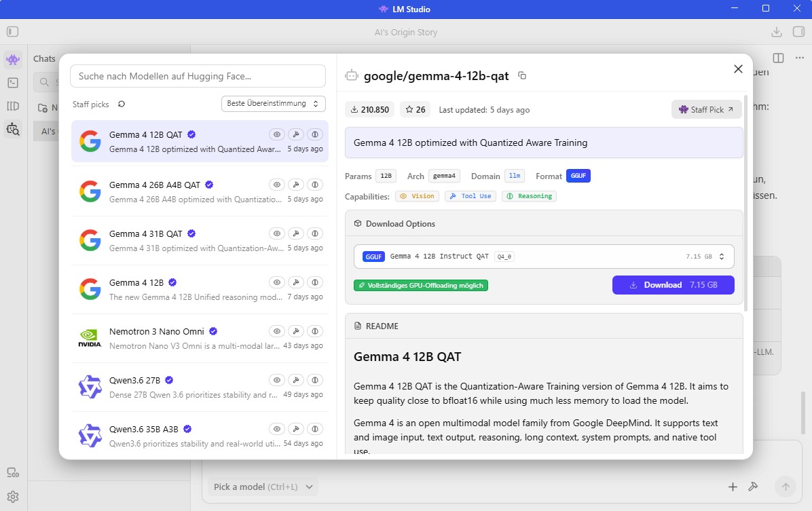The image size is (812, 511).
Task: Click the split view icon in chat header
Action: pos(778,58)
